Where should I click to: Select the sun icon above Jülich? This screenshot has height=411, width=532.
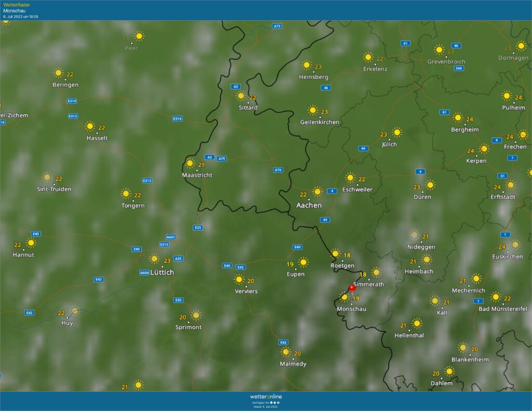pos(397,132)
